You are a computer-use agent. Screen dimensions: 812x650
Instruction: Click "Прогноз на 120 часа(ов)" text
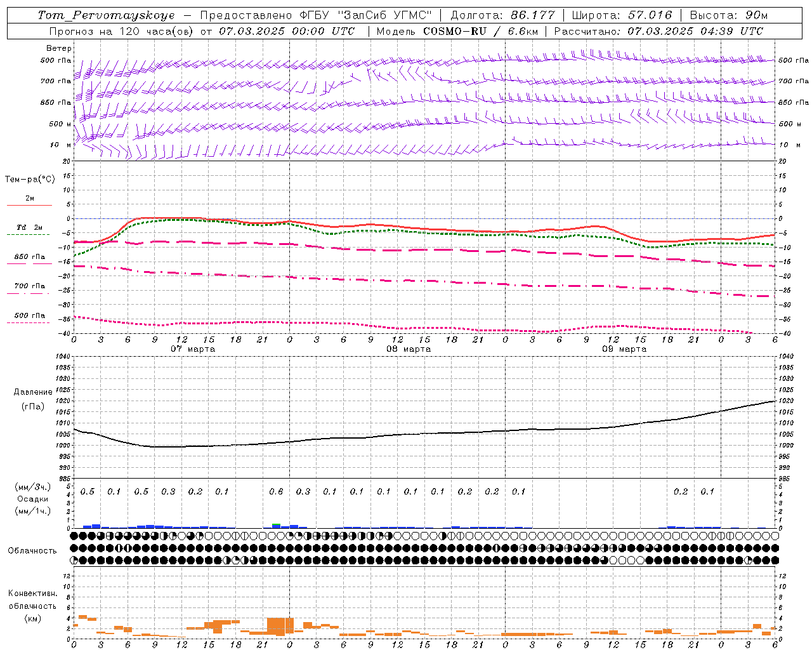coord(122,31)
